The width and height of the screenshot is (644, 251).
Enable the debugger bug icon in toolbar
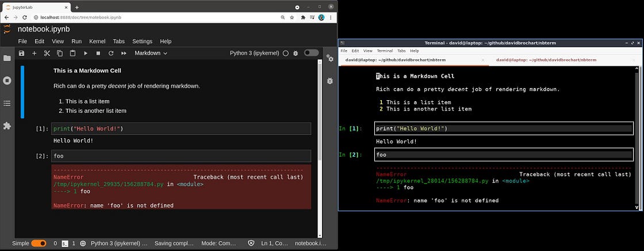(x=296, y=53)
